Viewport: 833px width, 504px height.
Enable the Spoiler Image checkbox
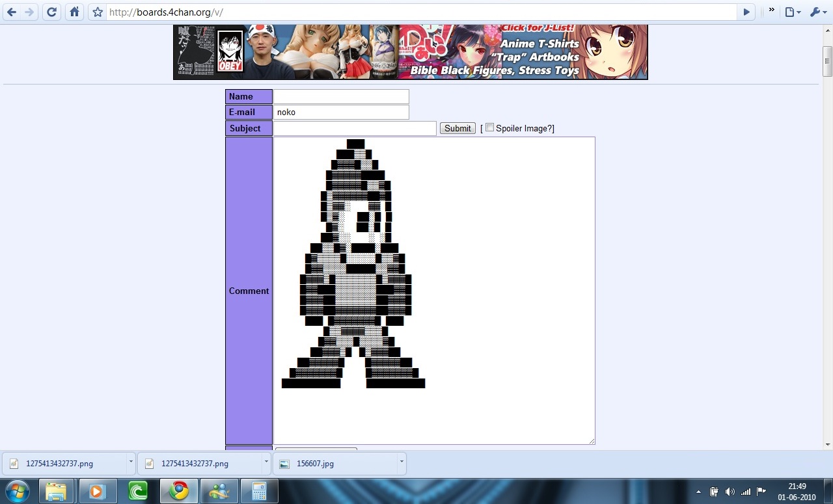point(490,127)
